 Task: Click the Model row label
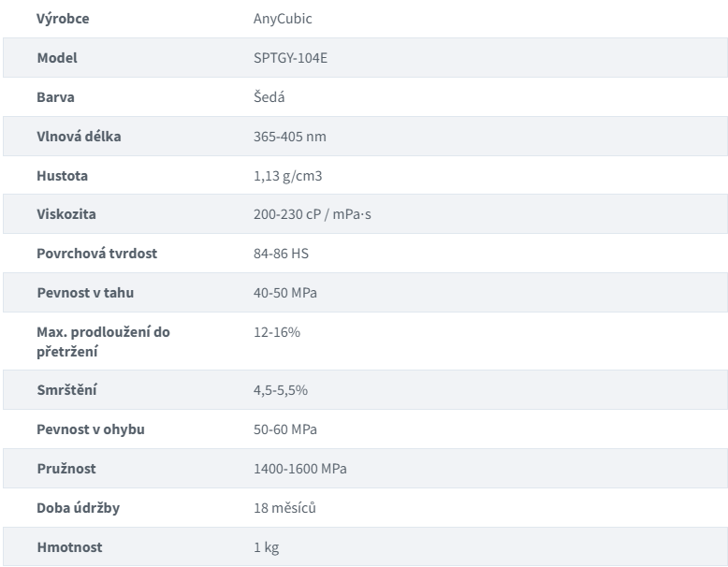pyautogui.click(x=57, y=58)
